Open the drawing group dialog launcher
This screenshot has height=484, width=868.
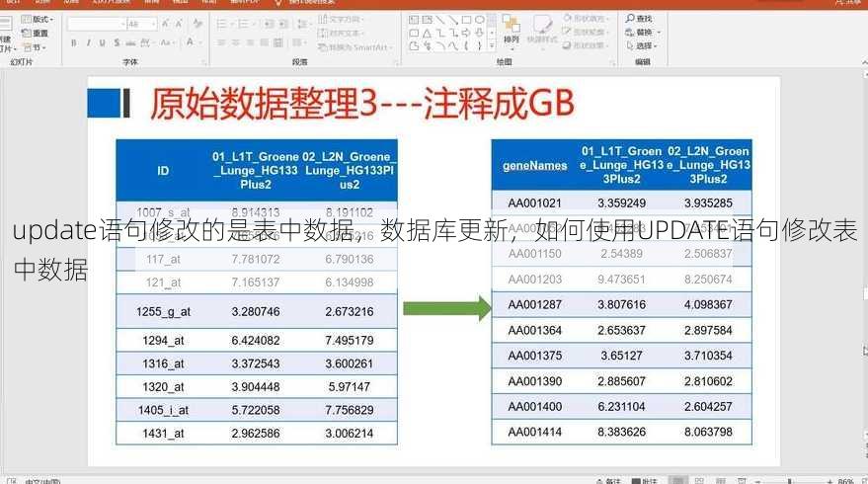(612, 63)
